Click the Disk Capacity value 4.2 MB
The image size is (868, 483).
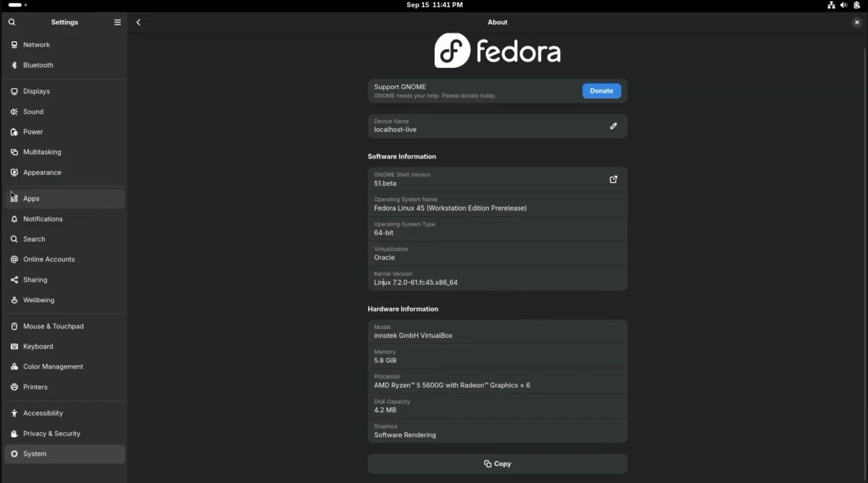[x=385, y=410]
